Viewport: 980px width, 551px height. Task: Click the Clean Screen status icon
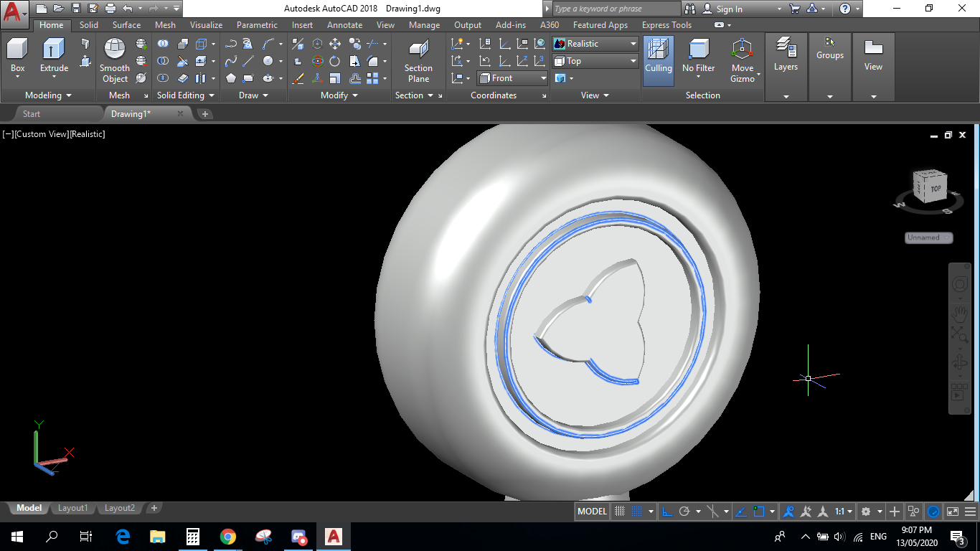(x=953, y=512)
